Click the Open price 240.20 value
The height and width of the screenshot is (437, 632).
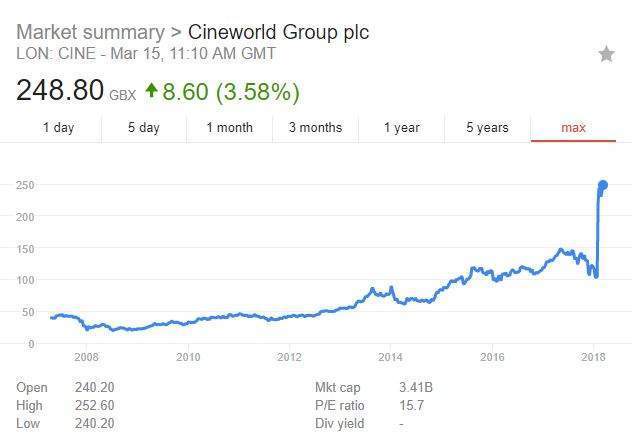coord(93,387)
